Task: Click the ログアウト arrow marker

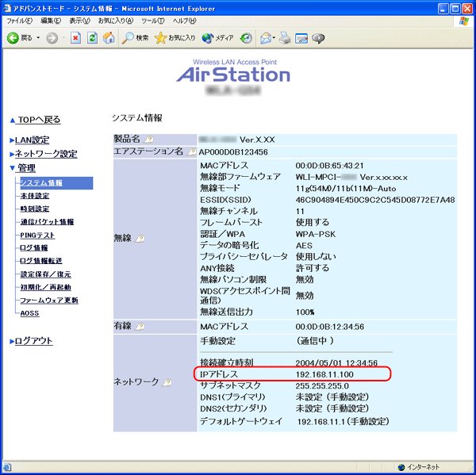Action: [12, 342]
